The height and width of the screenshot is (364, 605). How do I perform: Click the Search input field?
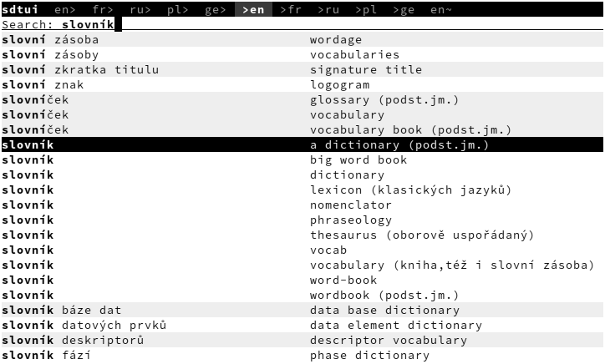pyautogui.click(x=251, y=24)
